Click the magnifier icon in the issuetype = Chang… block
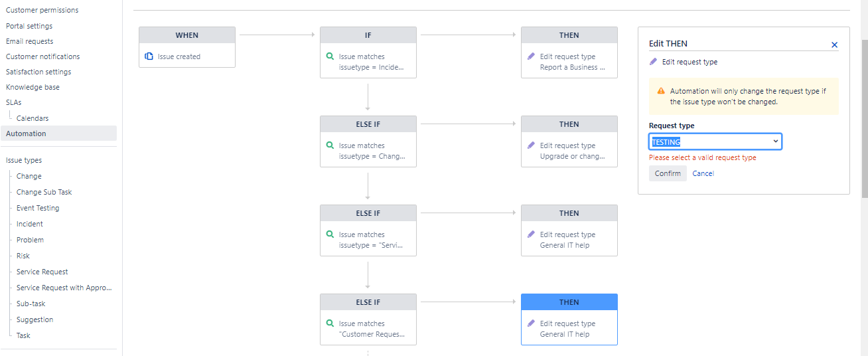 click(330, 145)
